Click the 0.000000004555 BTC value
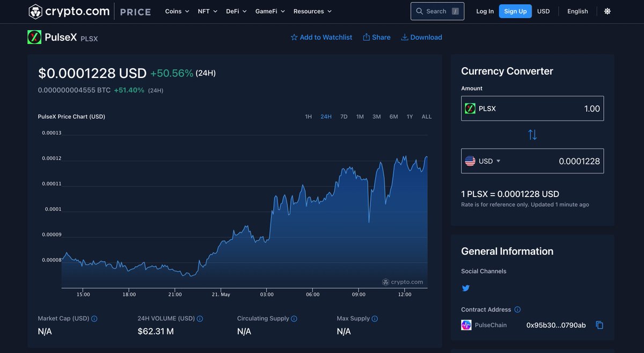This screenshot has width=644, height=353. click(x=75, y=90)
